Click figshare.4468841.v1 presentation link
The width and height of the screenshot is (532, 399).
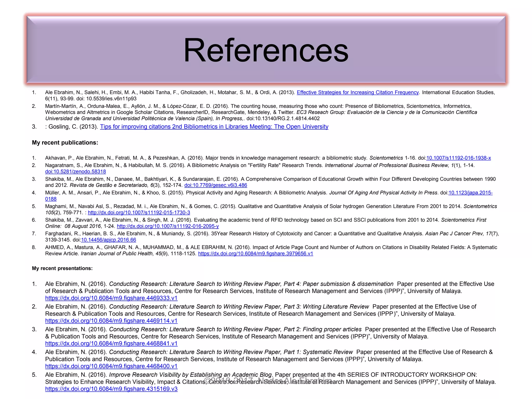(111, 343)
